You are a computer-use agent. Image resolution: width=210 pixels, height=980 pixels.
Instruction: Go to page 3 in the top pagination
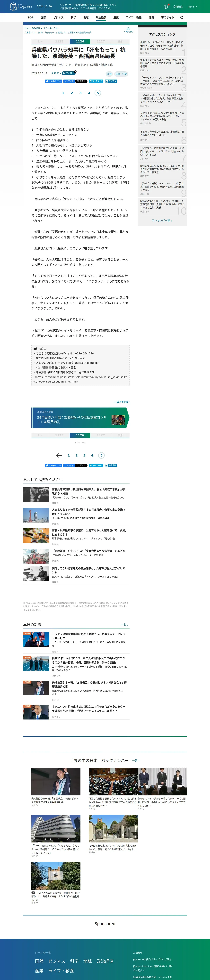[80, 93]
